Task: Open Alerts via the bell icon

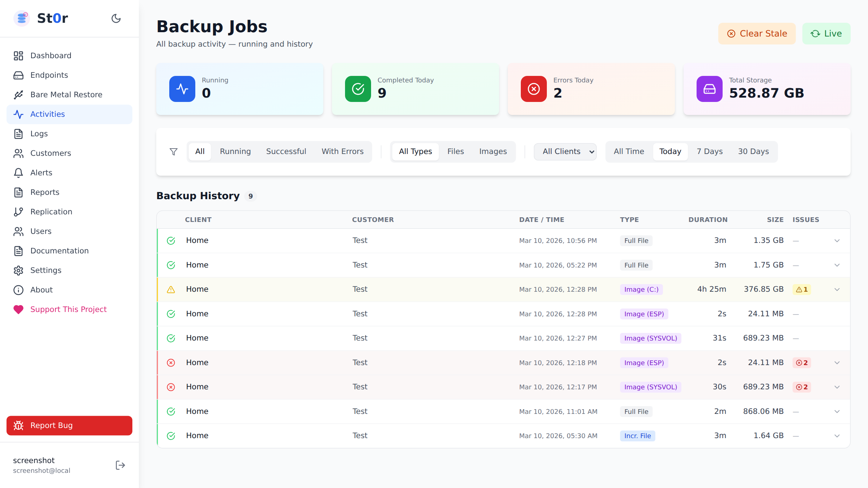Action: [x=19, y=172]
